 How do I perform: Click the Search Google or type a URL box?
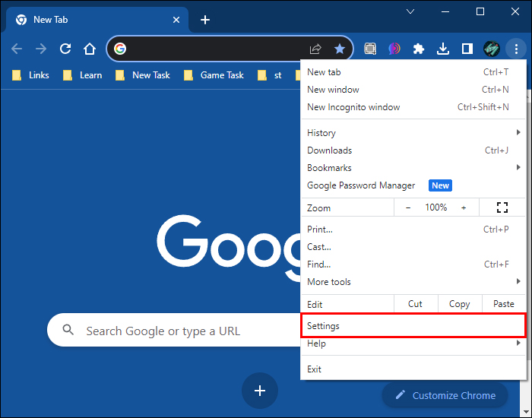174,330
